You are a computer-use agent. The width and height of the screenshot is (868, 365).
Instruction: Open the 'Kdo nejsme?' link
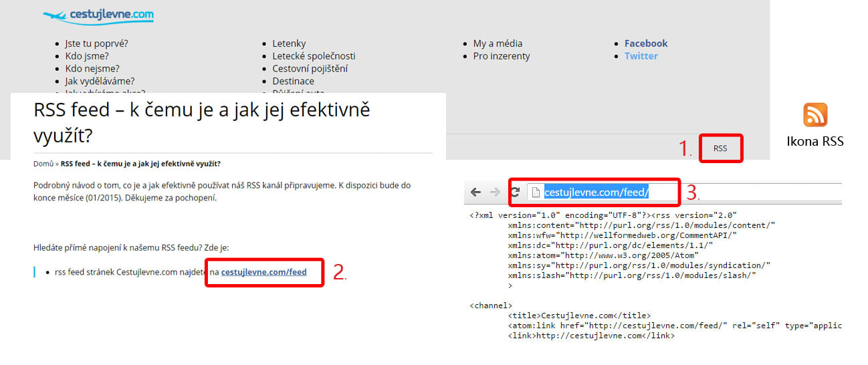point(92,69)
